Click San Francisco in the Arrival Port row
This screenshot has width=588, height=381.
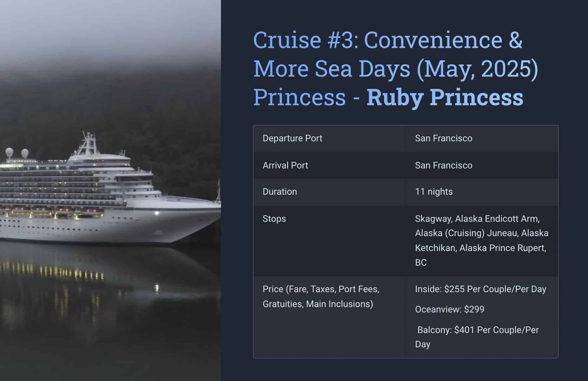443,165
